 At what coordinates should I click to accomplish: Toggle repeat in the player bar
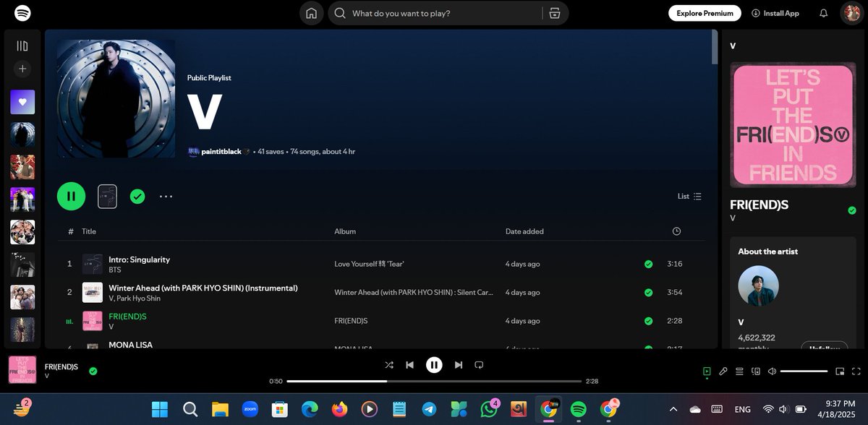tap(478, 365)
